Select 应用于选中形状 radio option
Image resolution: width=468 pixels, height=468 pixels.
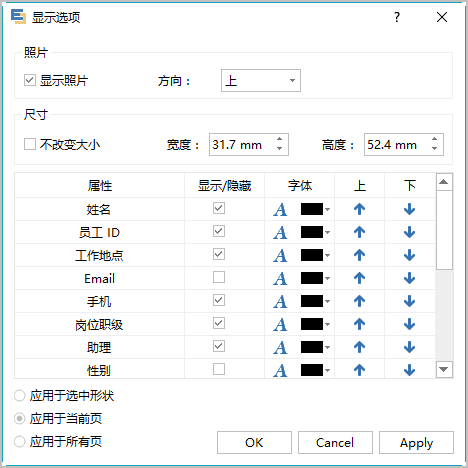point(19,396)
